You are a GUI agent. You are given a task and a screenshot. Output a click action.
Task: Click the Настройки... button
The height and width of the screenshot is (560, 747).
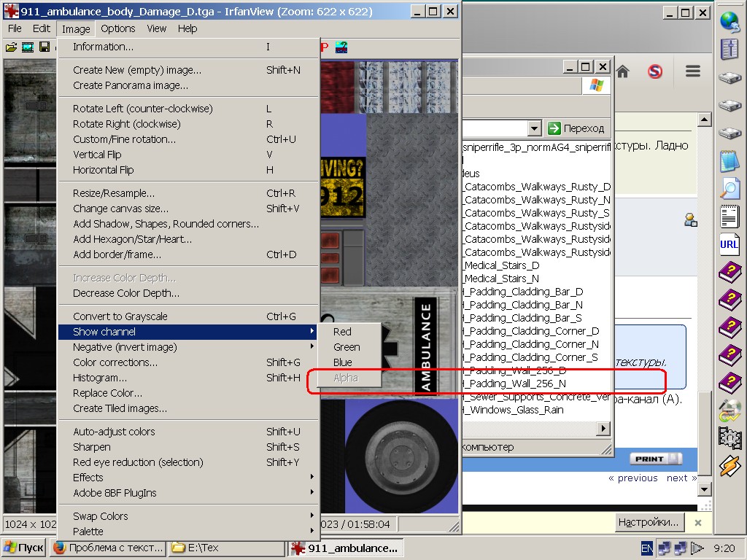point(648,522)
